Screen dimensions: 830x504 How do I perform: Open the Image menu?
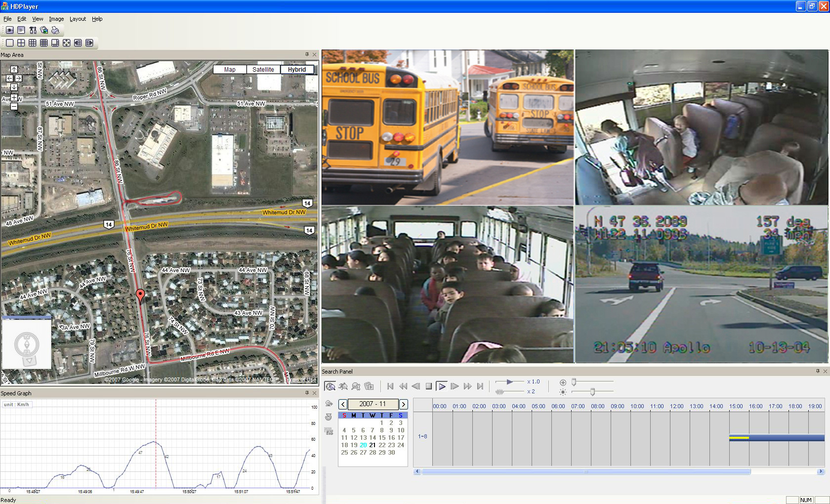pyautogui.click(x=56, y=19)
